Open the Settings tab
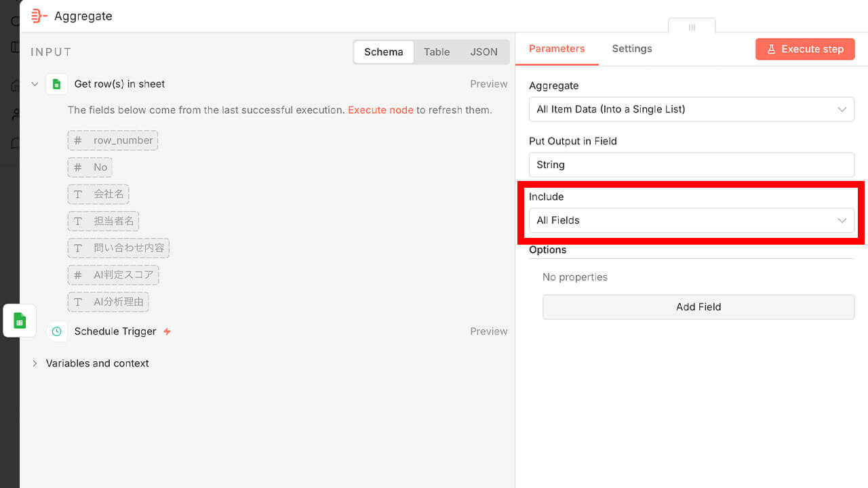868x488 pixels. coord(631,49)
